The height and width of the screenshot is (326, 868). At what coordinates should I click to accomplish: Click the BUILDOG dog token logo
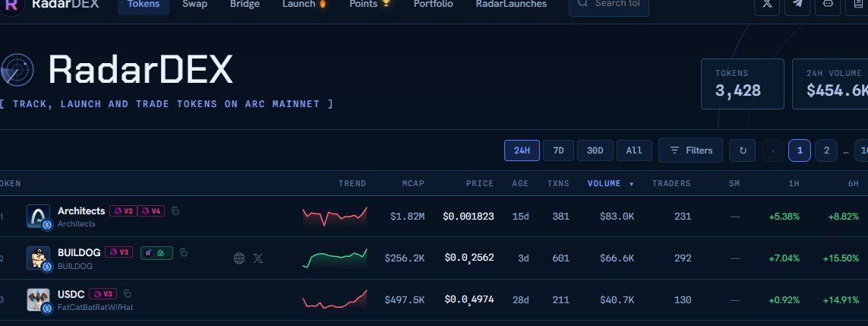[x=38, y=258]
